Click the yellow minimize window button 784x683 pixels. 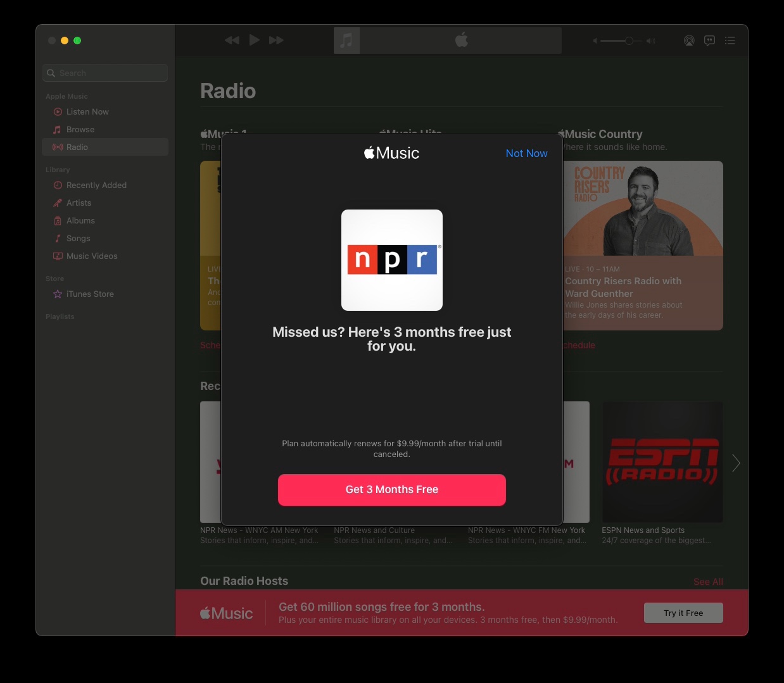pyautogui.click(x=65, y=41)
